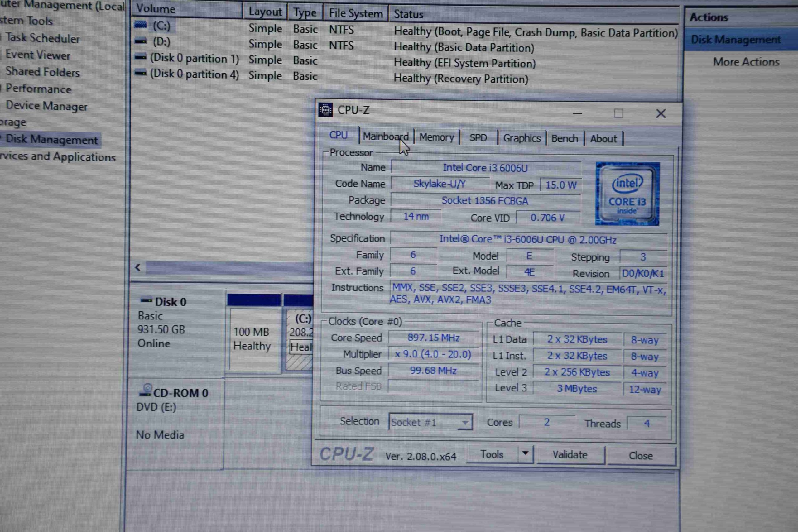Click the Close button in CPU-Z
This screenshot has width=798, height=532.
pos(641,455)
